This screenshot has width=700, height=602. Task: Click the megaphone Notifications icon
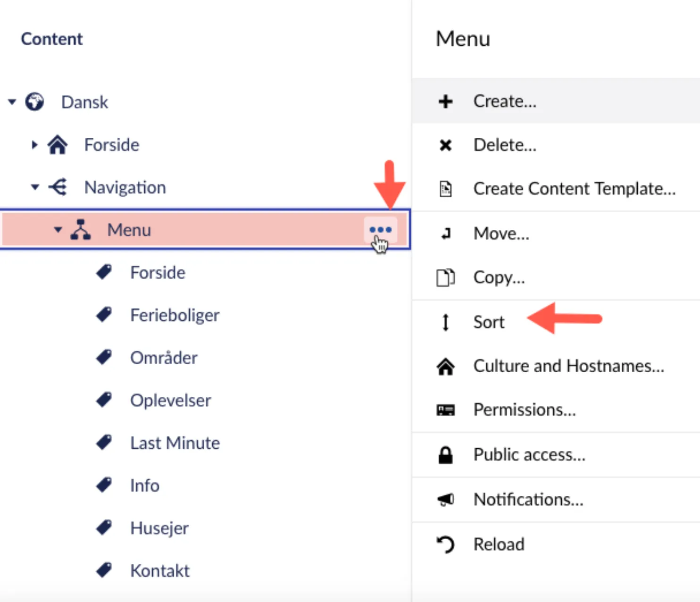pos(445,499)
